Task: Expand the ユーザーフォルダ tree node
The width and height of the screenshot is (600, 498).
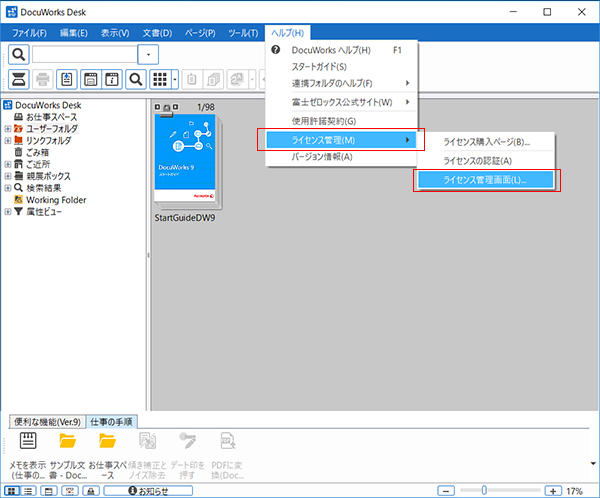Action: click(8, 129)
